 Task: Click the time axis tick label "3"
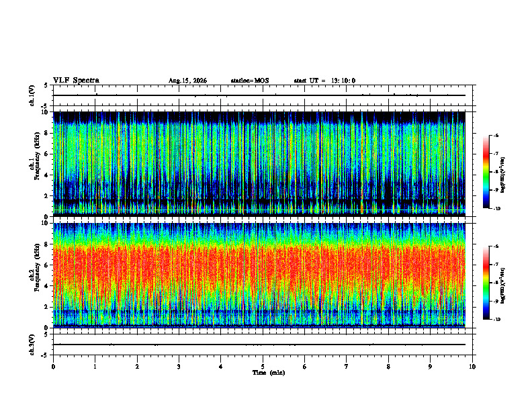tap(179, 367)
